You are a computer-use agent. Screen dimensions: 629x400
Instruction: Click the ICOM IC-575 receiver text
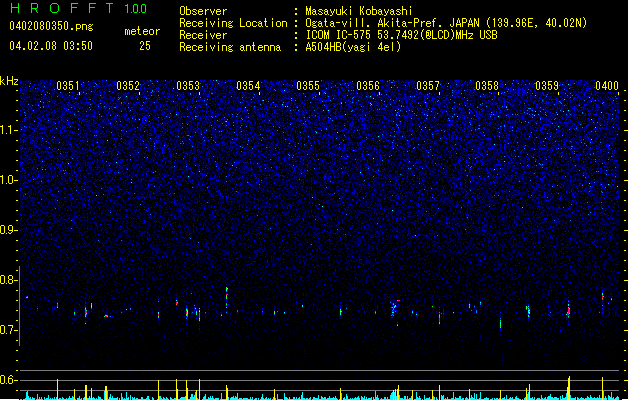pyautogui.click(x=401, y=35)
